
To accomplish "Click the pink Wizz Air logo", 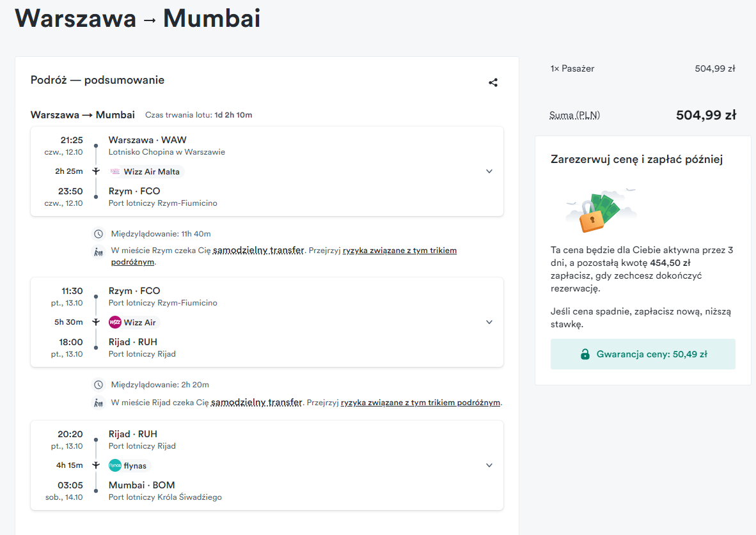I will pos(114,322).
